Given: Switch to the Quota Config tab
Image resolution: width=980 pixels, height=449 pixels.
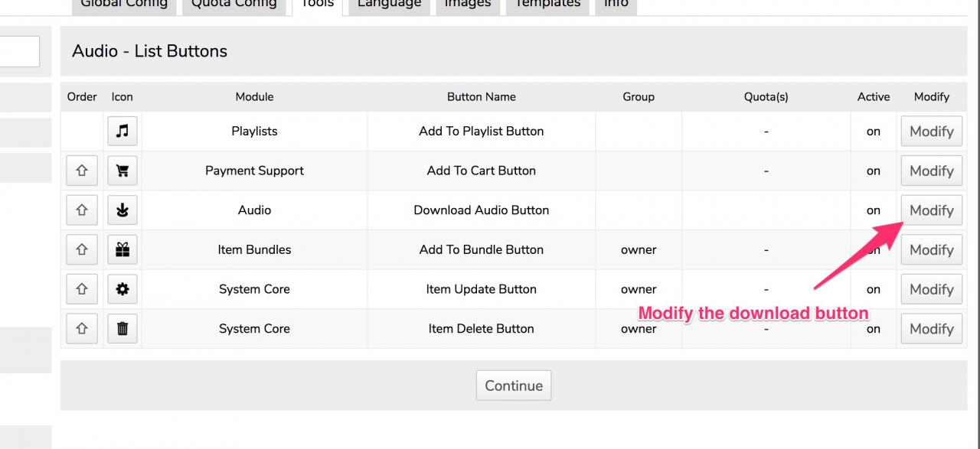Looking at the screenshot, I should [x=234, y=5].
